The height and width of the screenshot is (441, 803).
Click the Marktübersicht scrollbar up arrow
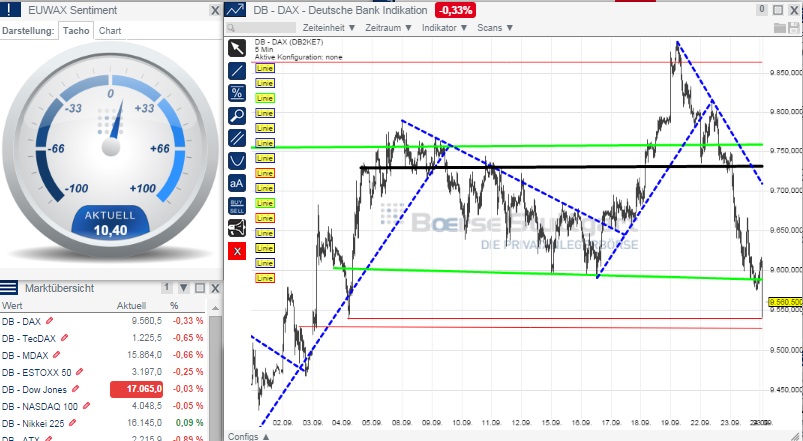click(216, 307)
